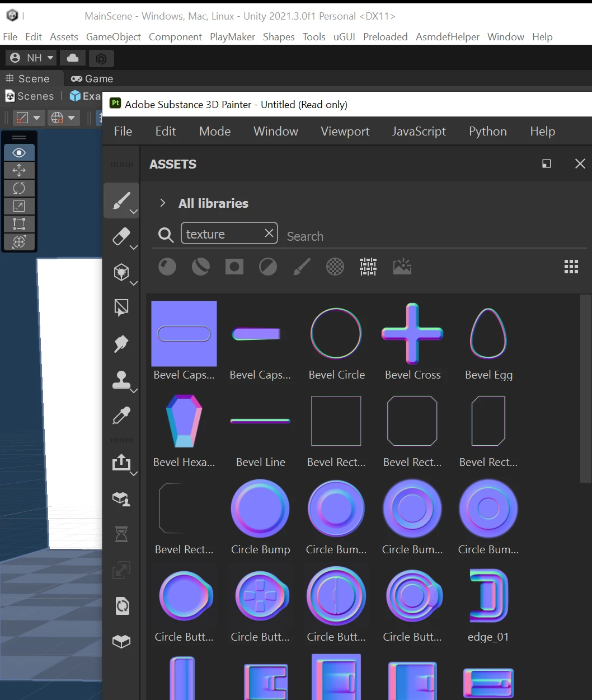
Task: Select the Projection tool in the Painter toolbar
Action: [x=121, y=272]
